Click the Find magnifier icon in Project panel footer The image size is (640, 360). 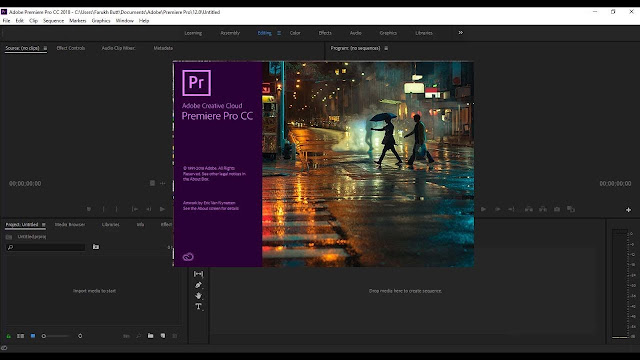[139, 336]
